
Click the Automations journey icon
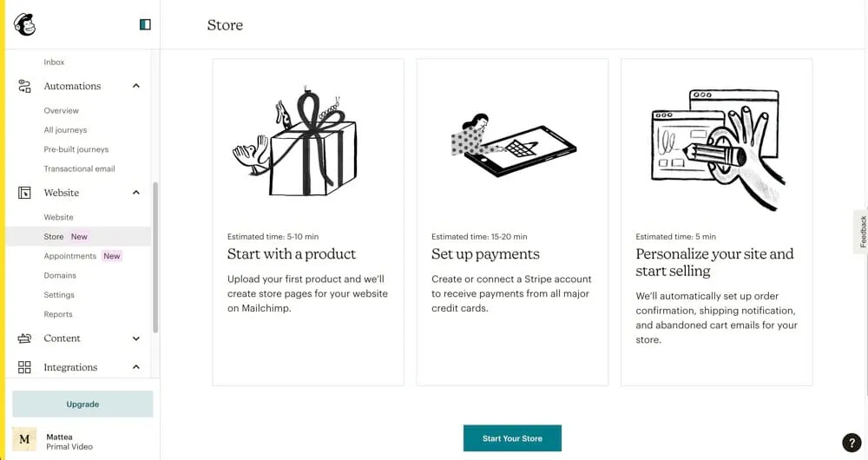tap(24, 86)
